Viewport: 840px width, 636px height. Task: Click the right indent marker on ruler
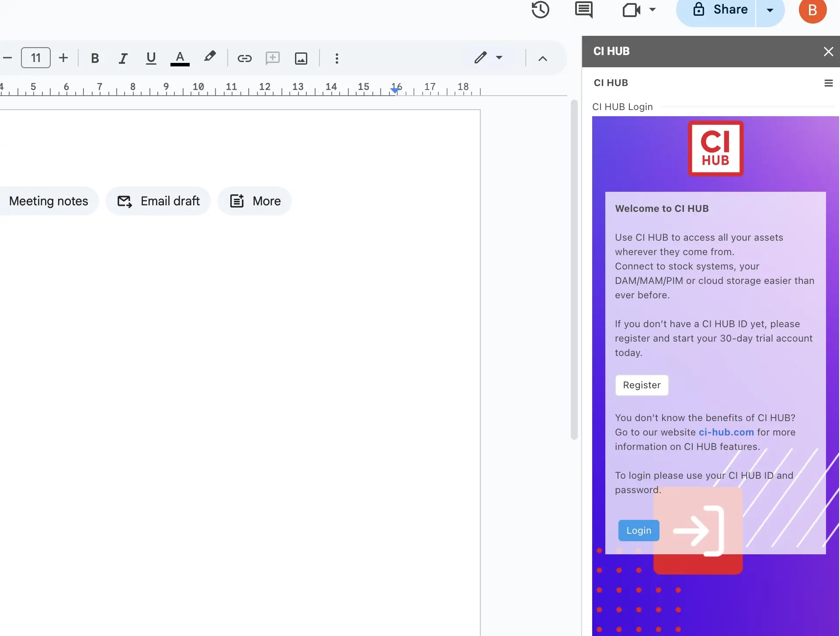coord(395,90)
